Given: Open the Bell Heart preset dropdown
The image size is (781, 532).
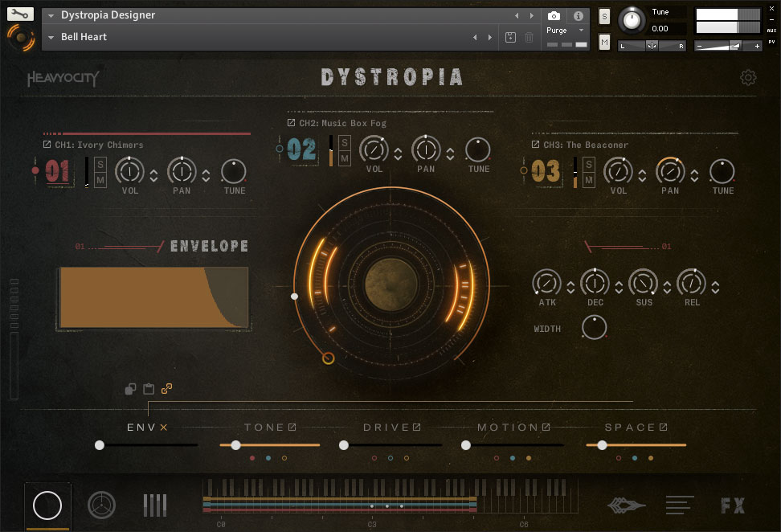Looking at the screenshot, I should (51, 37).
